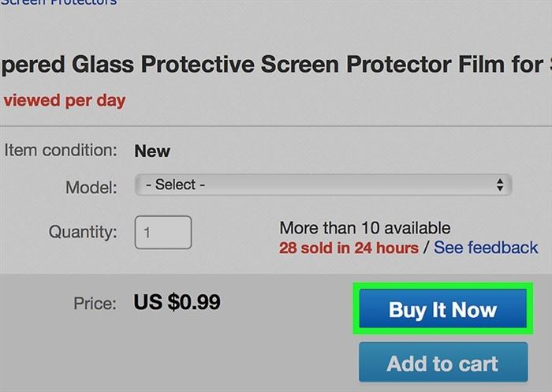This screenshot has height=392, width=552.
Task: Click 'More than 10 available' text
Action: (365, 228)
